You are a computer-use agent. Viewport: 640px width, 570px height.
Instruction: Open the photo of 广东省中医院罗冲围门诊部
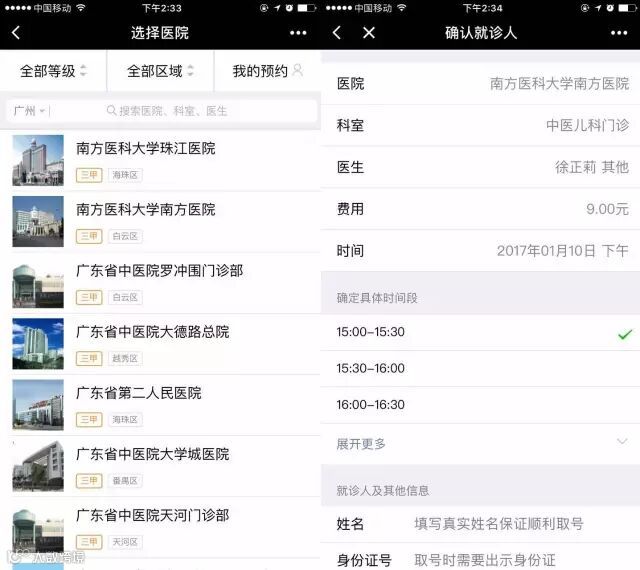(38, 285)
